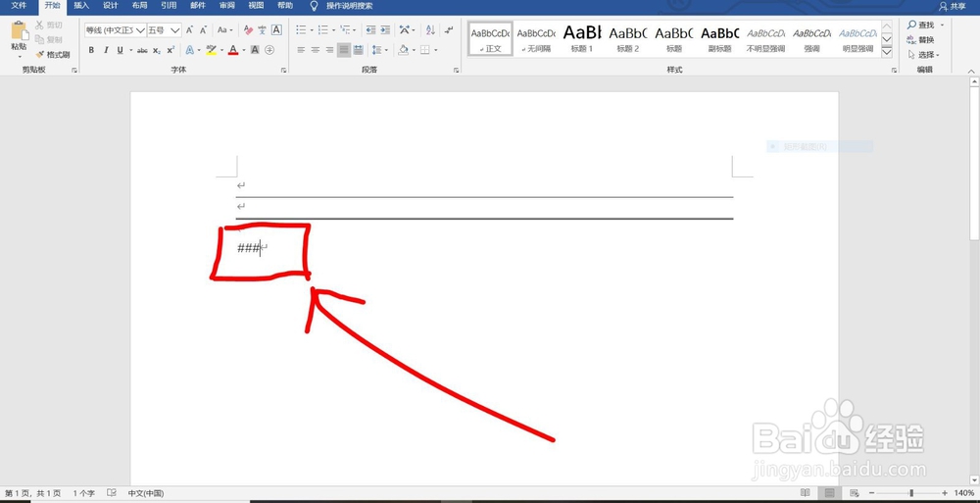This screenshot has width=980, height=503.
Task: Switch to Read Mode view
Action: (806, 493)
